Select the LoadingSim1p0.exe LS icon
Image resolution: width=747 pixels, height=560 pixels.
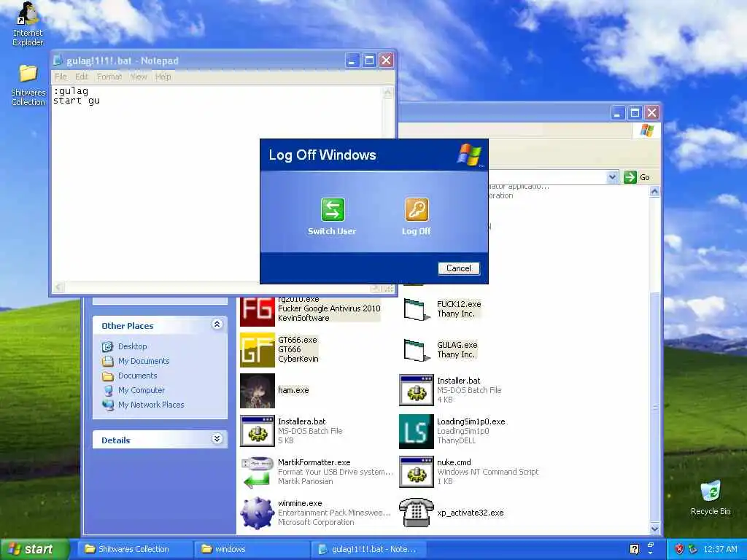pos(417,432)
